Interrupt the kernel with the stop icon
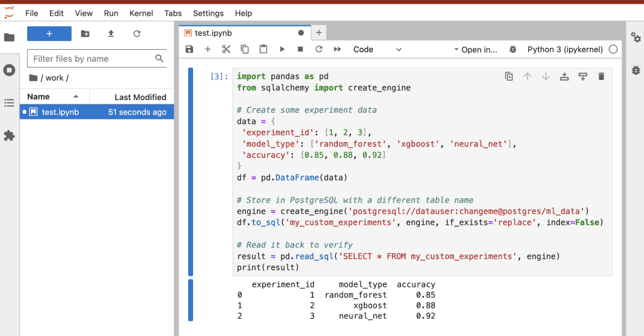The width and height of the screenshot is (644, 336). pos(300,49)
